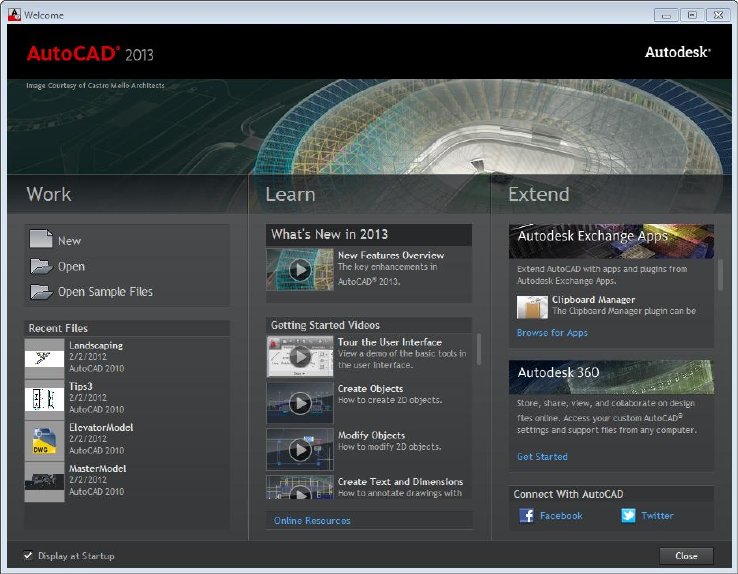Screen dimensions: 738x574
Task: Open the ElevatorModel DWG file icon
Action: [44, 441]
